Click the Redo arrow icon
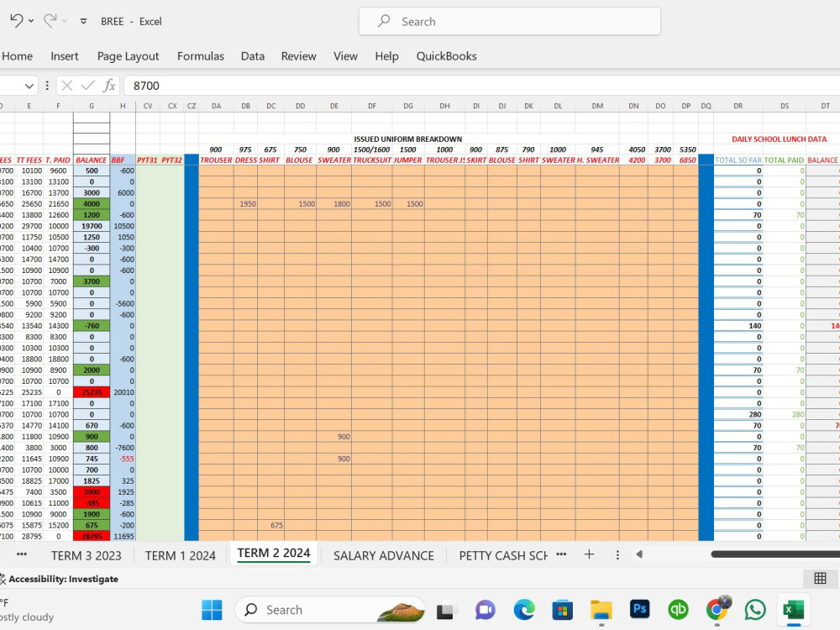Image resolution: width=840 pixels, height=630 pixels. [50, 21]
